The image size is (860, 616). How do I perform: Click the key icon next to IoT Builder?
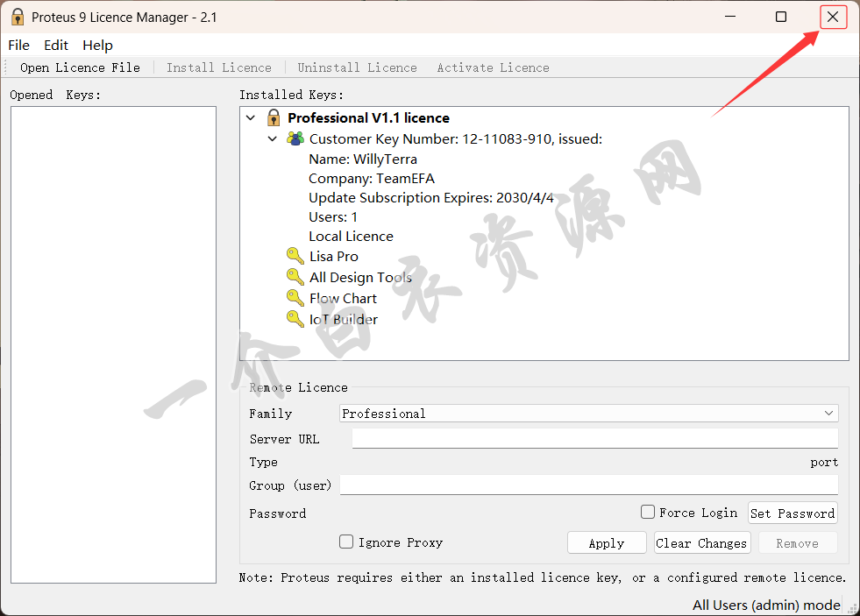(295, 319)
